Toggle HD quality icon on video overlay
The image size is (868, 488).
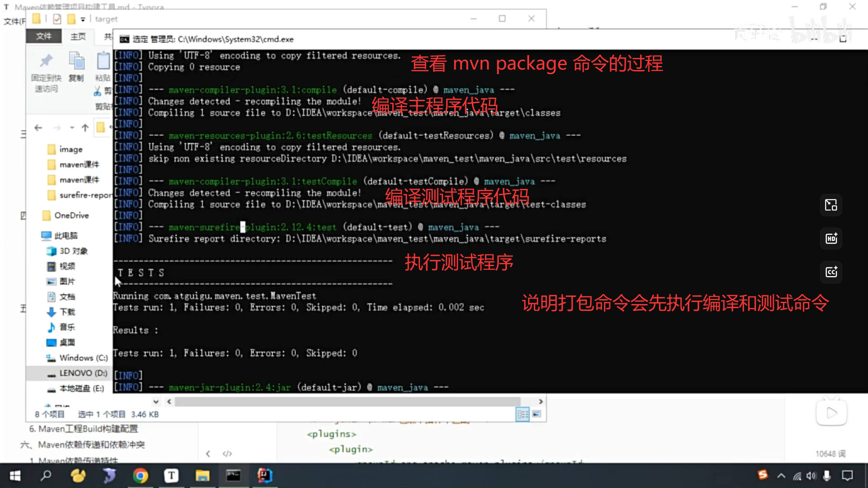click(831, 239)
